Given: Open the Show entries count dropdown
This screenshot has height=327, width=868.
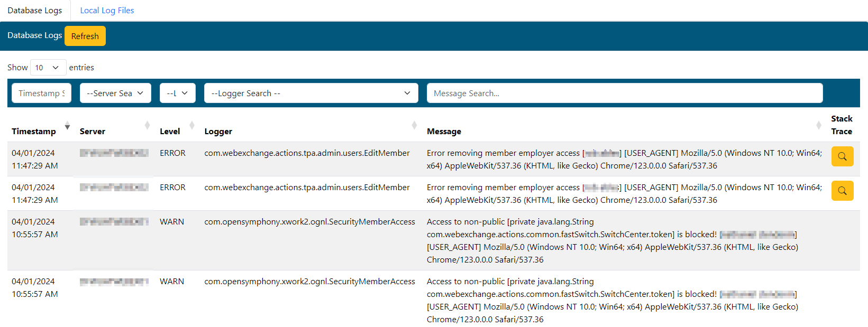Looking at the screenshot, I should tap(48, 68).
